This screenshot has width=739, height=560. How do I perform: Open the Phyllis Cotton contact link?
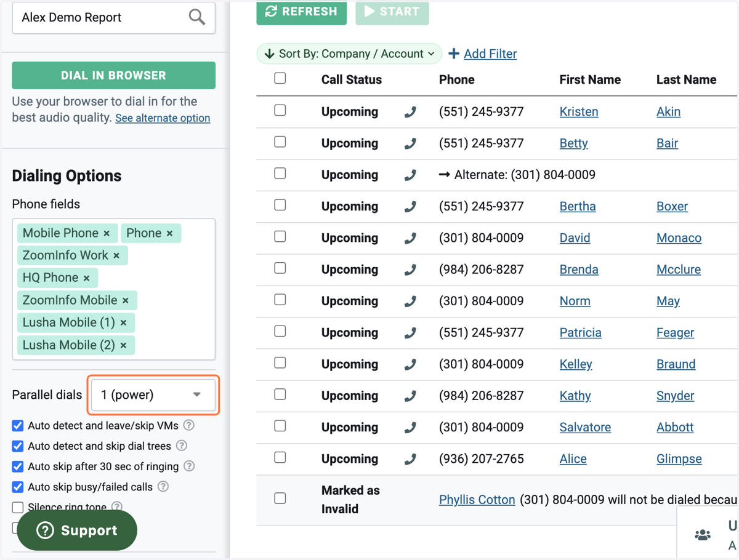477,500
